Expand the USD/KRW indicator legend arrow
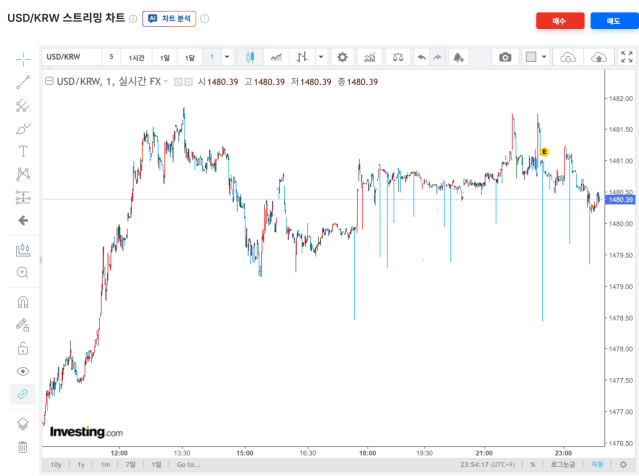639x476 pixels. (166, 81)
